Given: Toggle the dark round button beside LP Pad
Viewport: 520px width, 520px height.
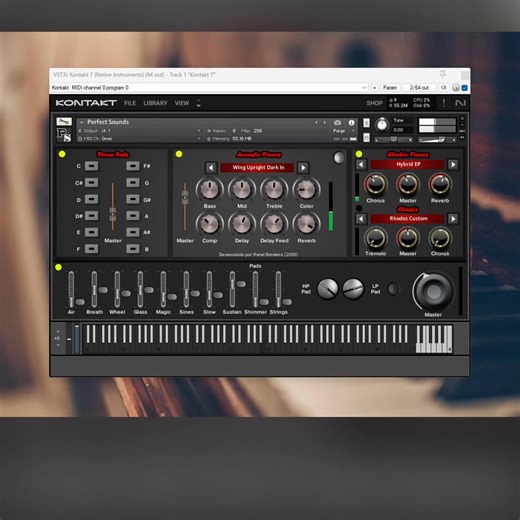Looking at the screenshot, I should pyautogui.click(x=393, y=288).
